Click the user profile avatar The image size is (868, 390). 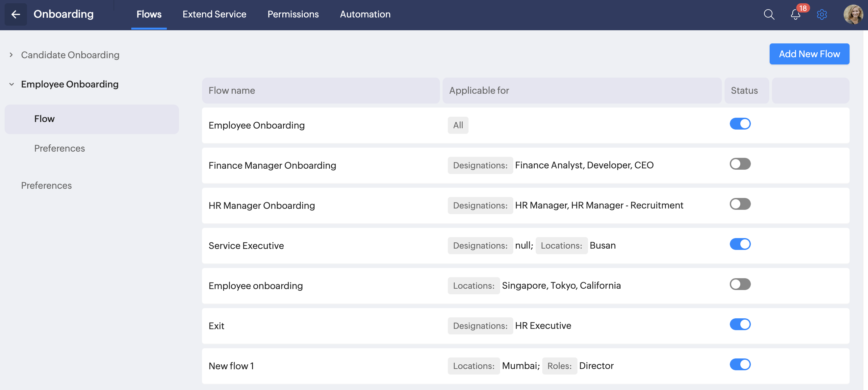click(x=853, y=14)
